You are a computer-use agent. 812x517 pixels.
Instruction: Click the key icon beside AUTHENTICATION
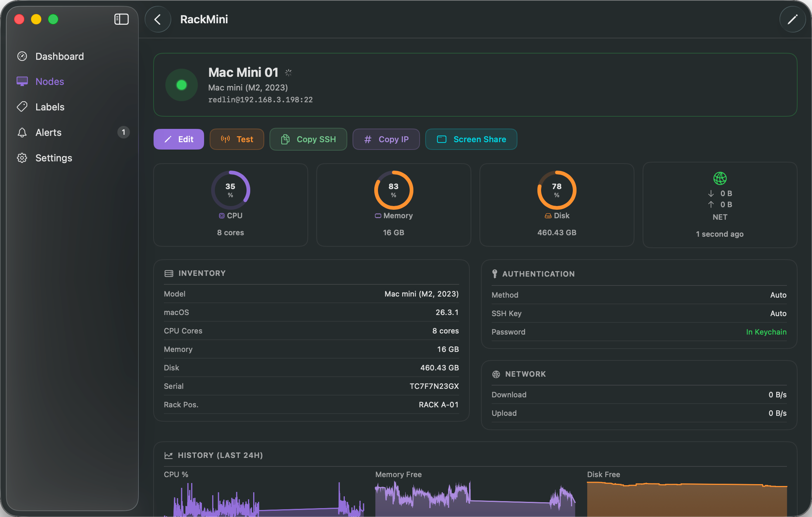(495, 274)
